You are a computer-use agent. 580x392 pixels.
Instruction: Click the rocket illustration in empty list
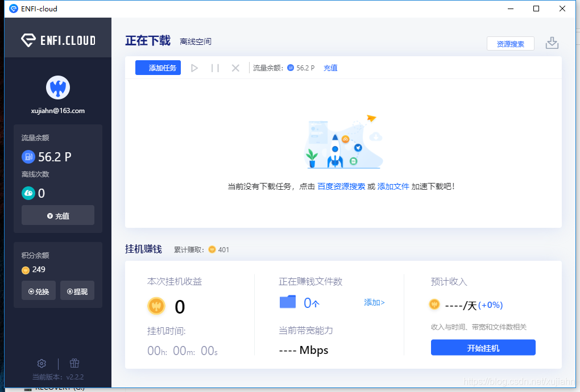(x=344, y=141)
